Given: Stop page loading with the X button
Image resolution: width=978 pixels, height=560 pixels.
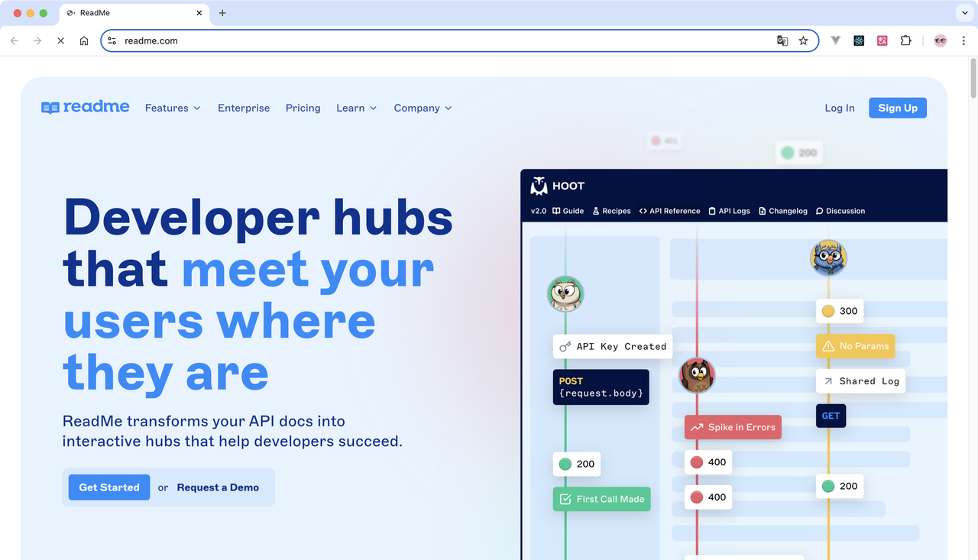Looking at the screenshot, I should [x=61, y=40].
